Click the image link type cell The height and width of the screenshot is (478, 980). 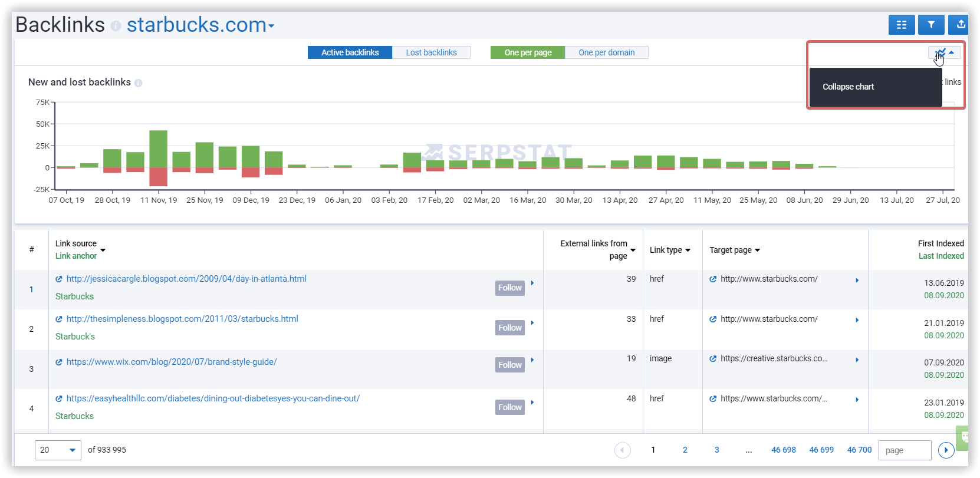pyautogui.click(x=660, y=358)
